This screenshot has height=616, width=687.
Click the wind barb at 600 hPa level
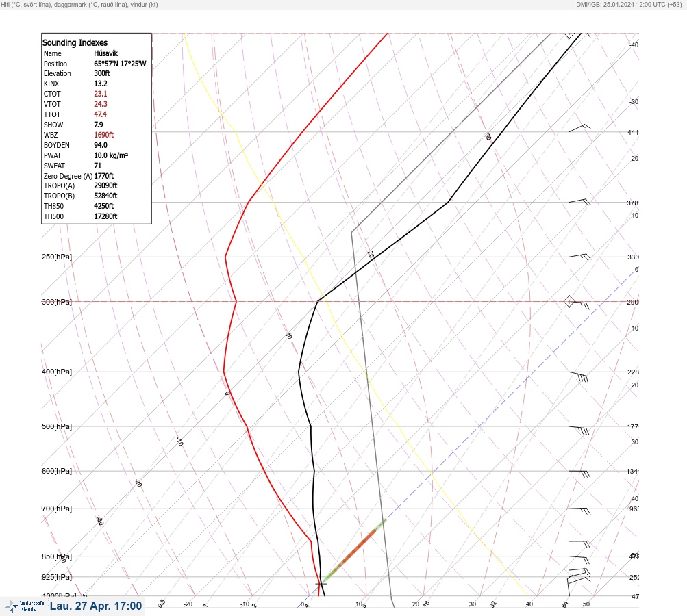click(x=579, y=473)
